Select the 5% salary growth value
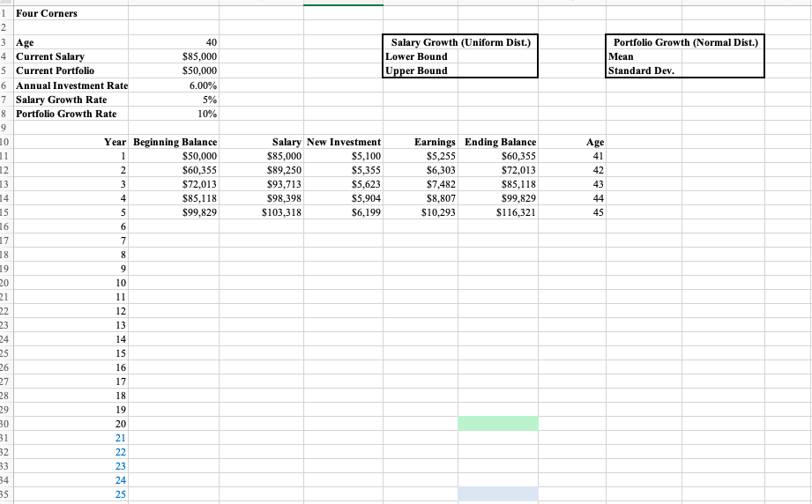 click(174, 100)
